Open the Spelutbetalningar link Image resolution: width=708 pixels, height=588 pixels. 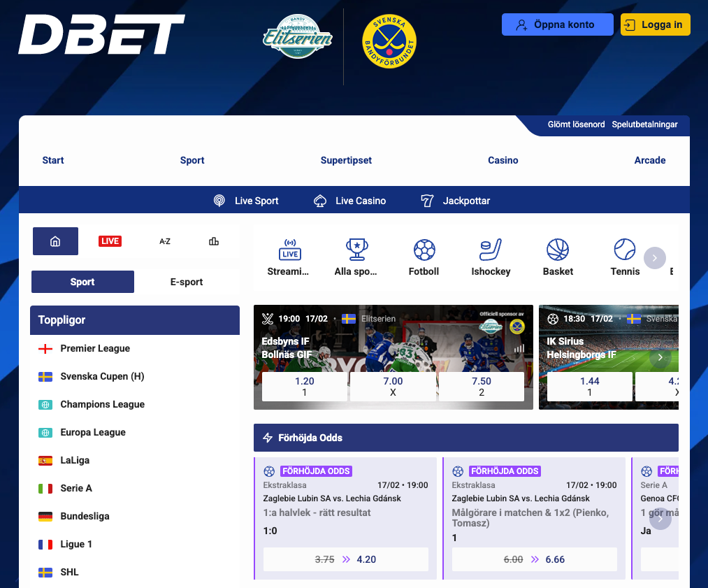[645, 124]
